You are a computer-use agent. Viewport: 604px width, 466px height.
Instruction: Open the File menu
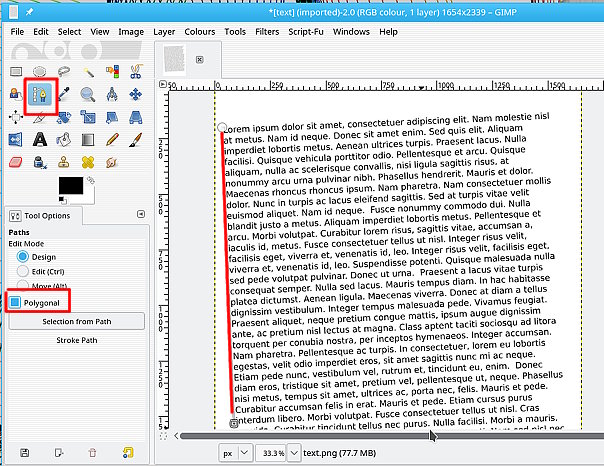tap(17, 32)
